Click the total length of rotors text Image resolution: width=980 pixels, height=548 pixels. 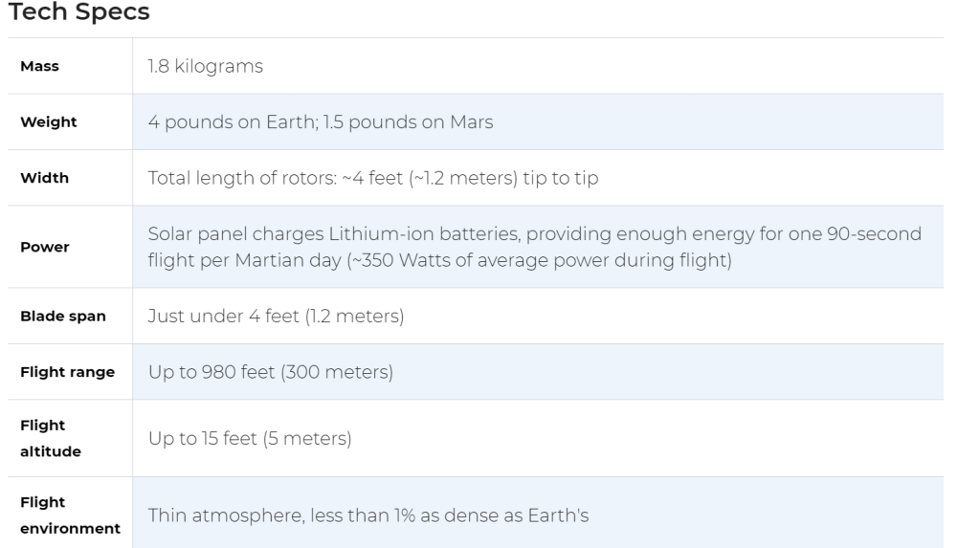coord(373,178)
